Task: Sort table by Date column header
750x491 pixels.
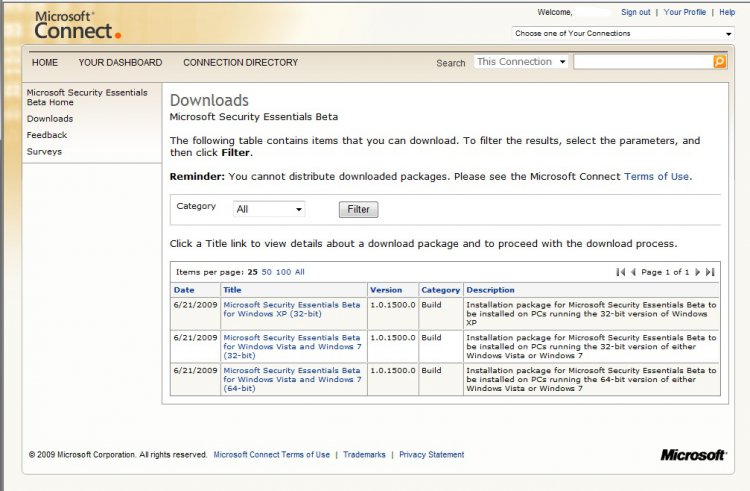Action: 184,290
